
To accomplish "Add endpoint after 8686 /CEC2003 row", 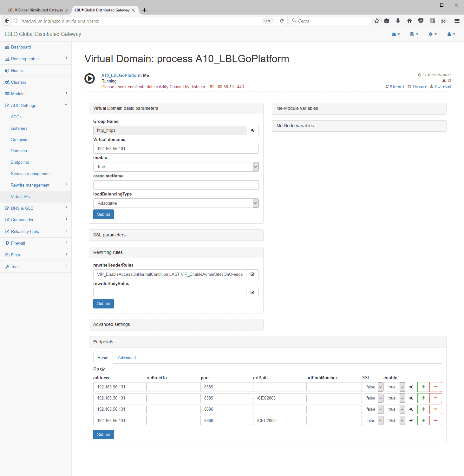I will pyautogui.click(x=423, y=420).
